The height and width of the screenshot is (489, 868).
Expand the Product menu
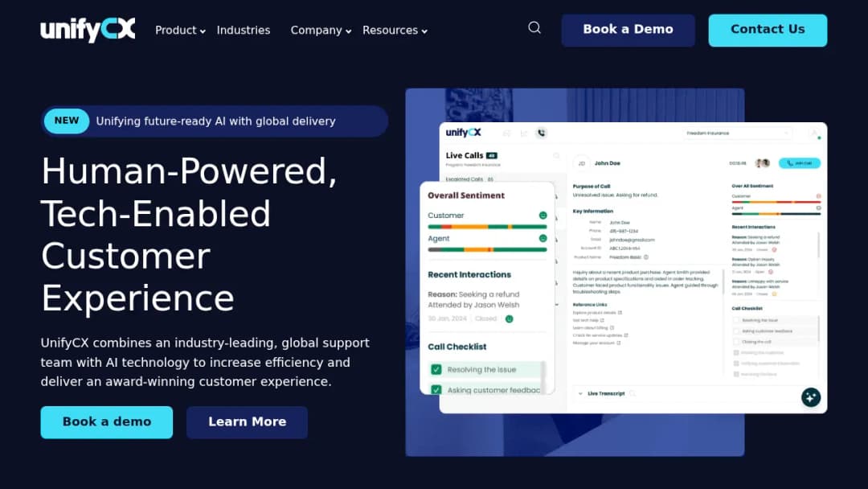tap(181, 31)
